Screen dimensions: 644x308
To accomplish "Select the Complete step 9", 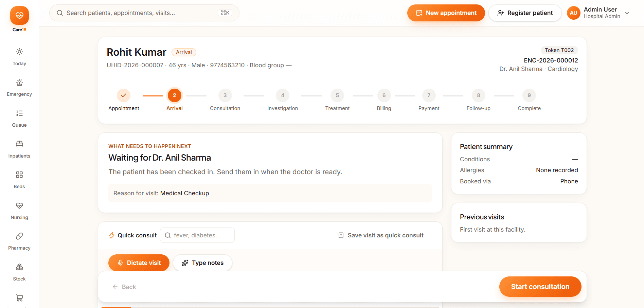I will (529, 95).
